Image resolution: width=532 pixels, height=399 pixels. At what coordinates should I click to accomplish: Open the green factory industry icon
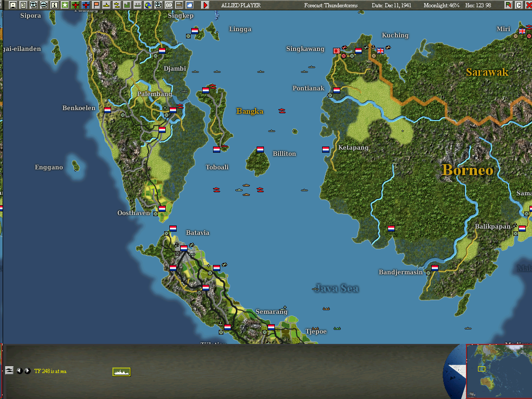tap(127, 5)
